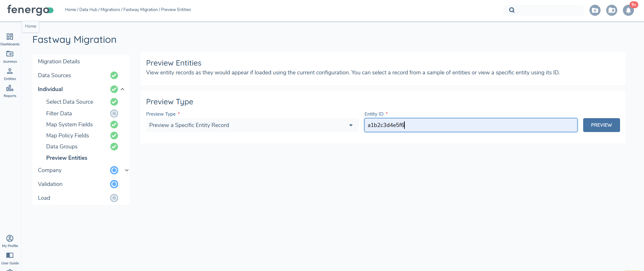Expand the Company section chevron

(x=127, y=170)
